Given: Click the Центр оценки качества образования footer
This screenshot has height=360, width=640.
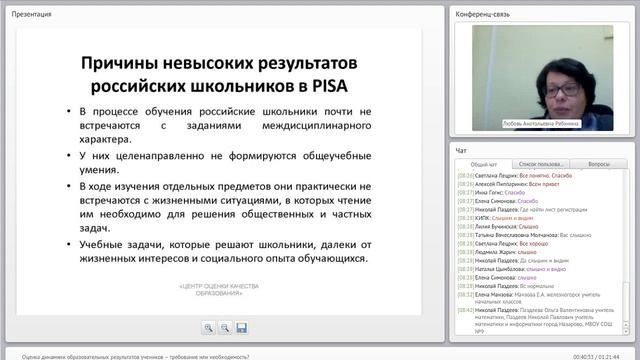Looking at the screenshot, I should point(219,289).
